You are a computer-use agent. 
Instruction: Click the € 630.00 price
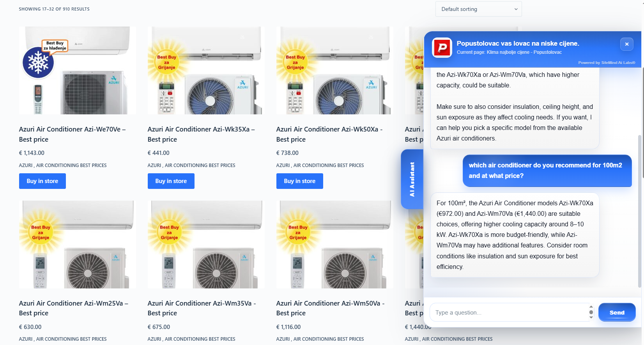30,327
